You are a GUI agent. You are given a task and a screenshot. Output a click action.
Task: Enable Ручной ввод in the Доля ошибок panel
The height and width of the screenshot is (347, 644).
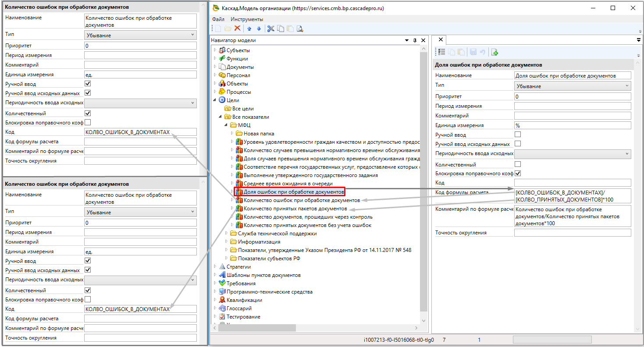[518, 135]
